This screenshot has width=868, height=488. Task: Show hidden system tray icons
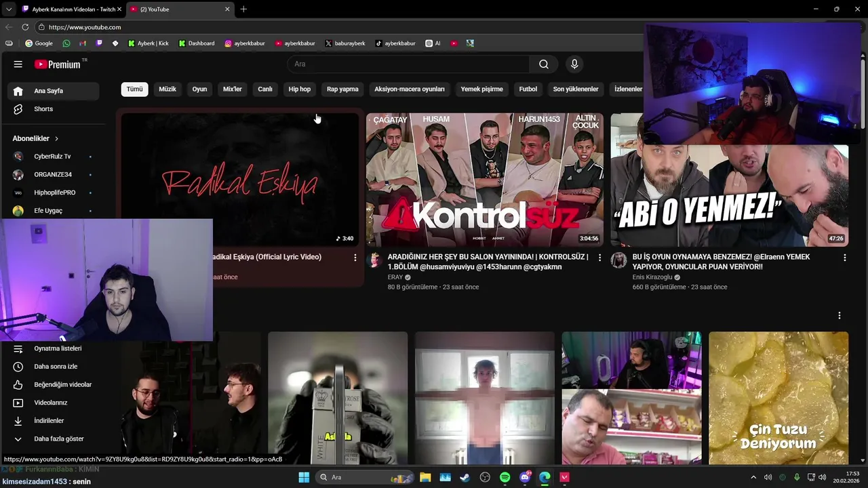pos(753,477)
